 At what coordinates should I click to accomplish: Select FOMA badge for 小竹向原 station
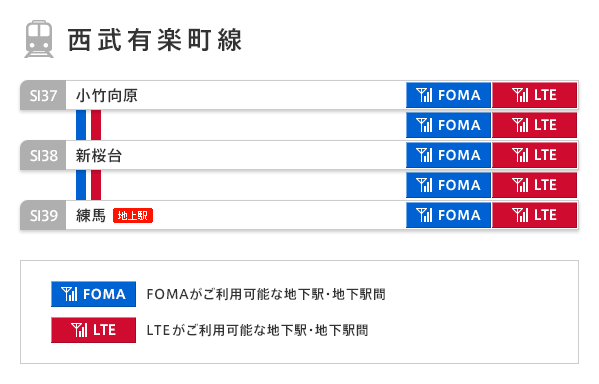click(448, 95)
